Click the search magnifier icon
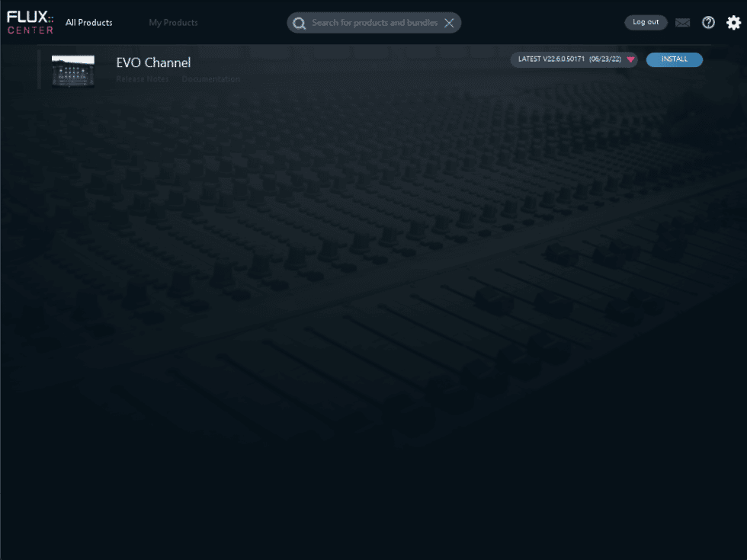This screenshot has width=747, height=560. coord(300,23)
